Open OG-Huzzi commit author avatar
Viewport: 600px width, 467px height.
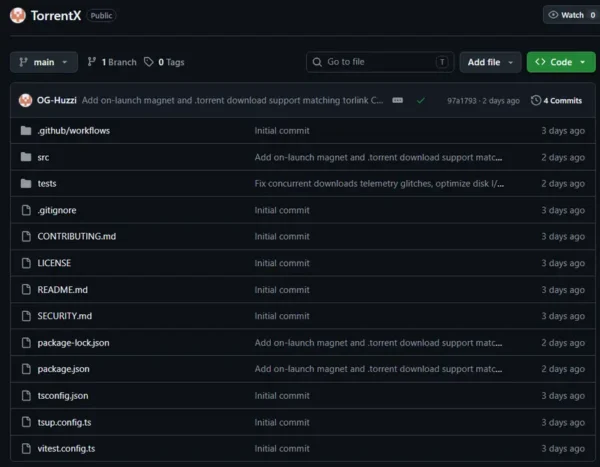tap(25, 100)
